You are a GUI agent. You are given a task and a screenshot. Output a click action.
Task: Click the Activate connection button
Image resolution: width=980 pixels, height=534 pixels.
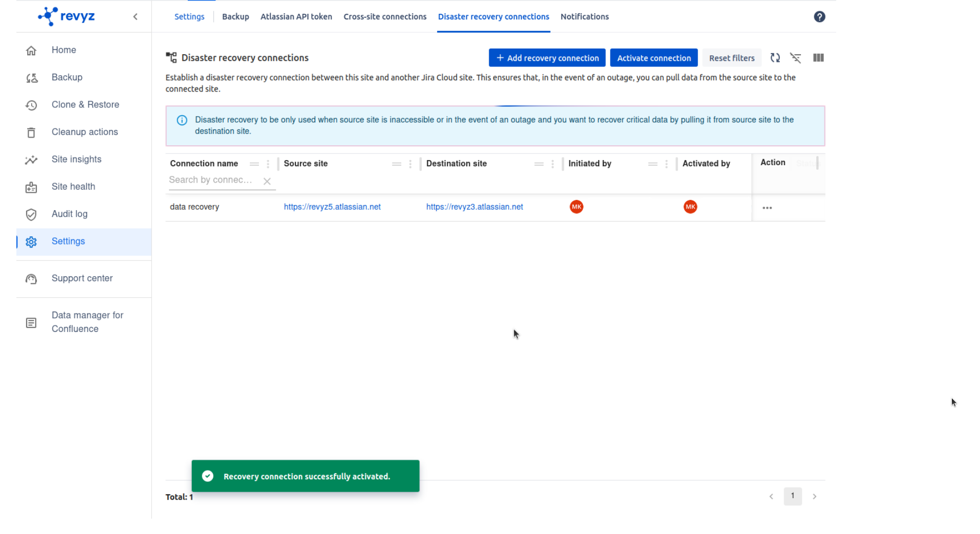[654, 58]
